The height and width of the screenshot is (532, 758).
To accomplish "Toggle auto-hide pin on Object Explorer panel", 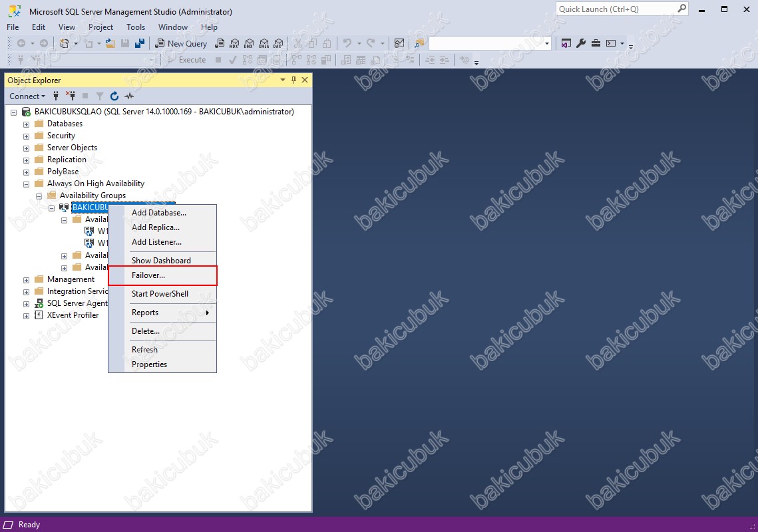I will tap(293, 80).
